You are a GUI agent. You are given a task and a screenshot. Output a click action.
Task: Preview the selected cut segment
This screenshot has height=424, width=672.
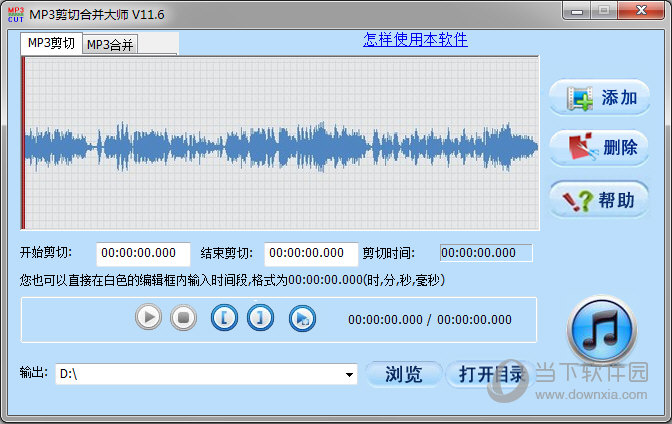pyautogui.click(x=302, y=319)
